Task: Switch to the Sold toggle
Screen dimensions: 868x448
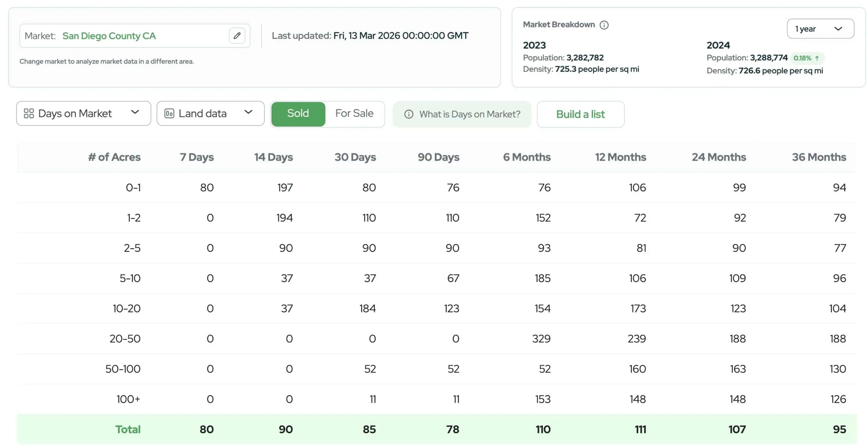Action: [x=298, y=114]
